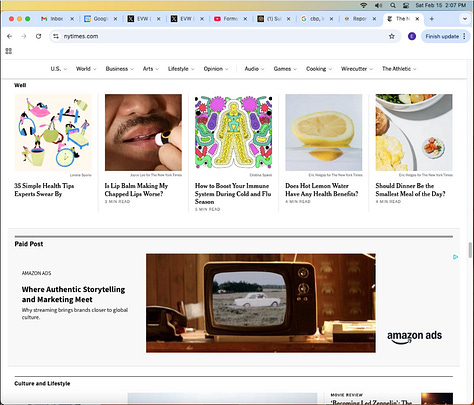Open the Cooking navigation menu
The height and width of the screenshot is (405, 474).
[x=319, y=69]
